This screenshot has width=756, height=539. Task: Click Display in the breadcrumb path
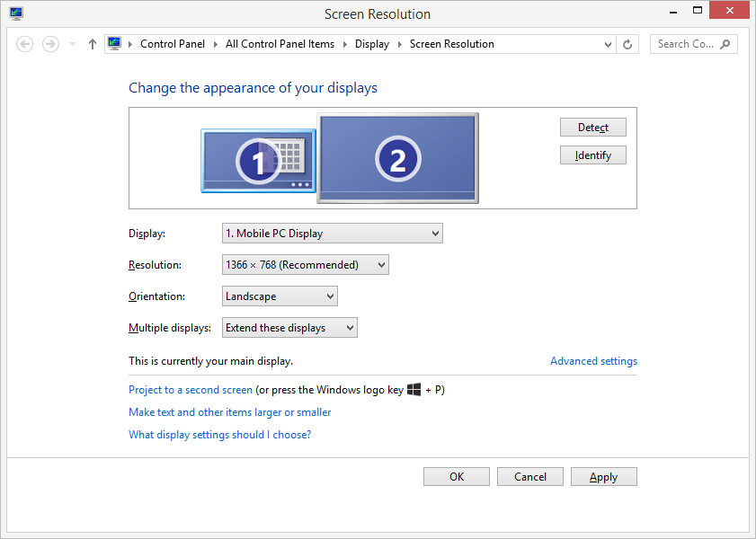tap(372, 43)
